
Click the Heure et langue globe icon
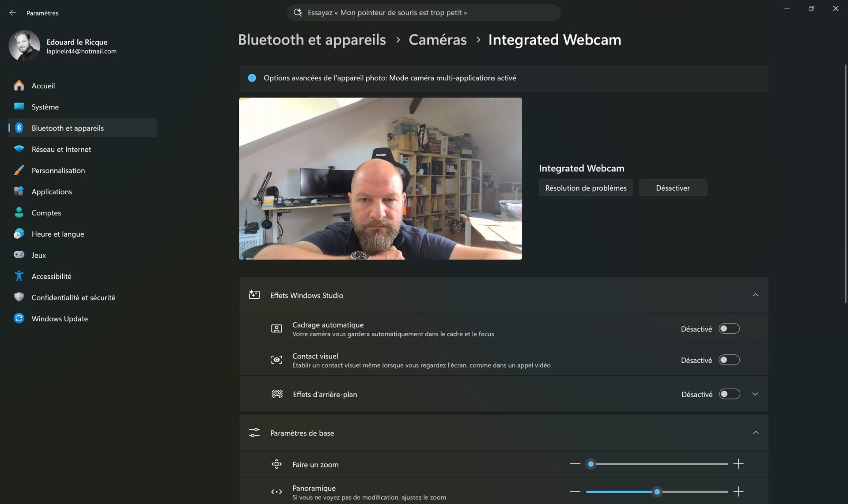pos(19,234)
